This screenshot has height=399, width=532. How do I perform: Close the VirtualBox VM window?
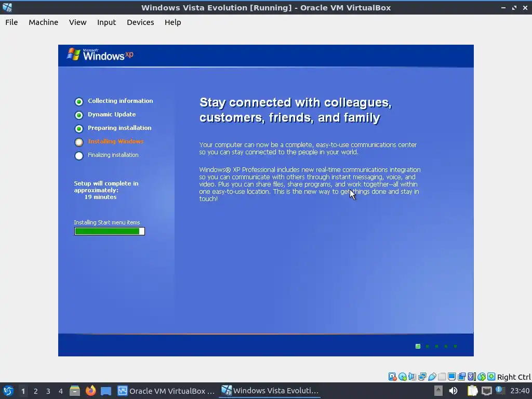click(525, 7)
